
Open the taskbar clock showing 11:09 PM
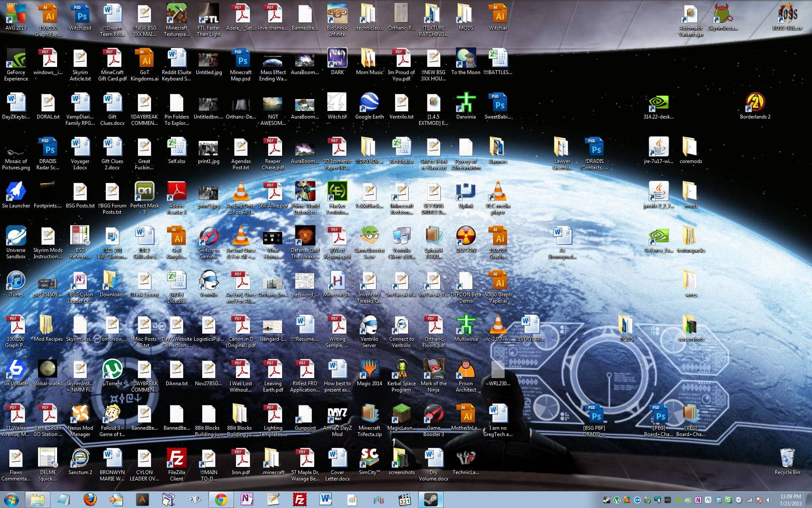pos(790,500)
